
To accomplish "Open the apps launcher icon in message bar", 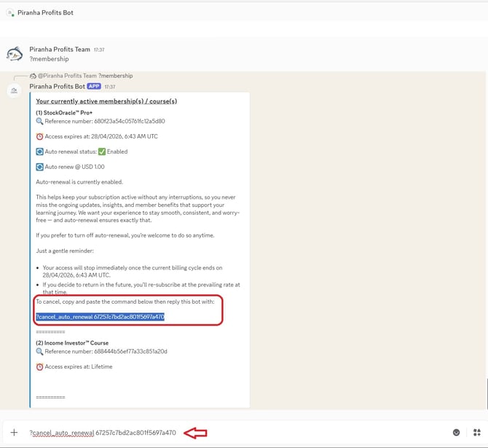I will point(476,433).
